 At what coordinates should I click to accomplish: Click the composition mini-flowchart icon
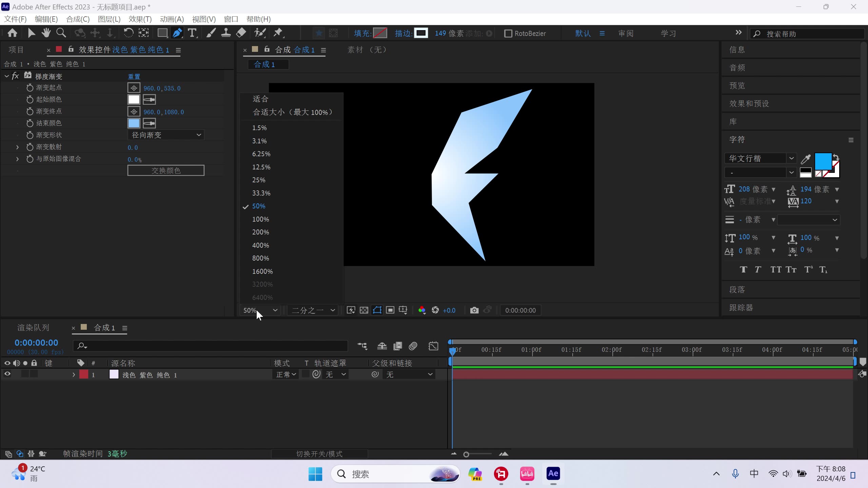pyautogui.click(x=362, y=346)
